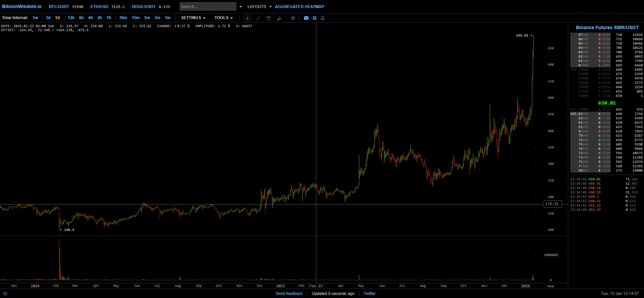Open the SETTINGS dropdown
Image resolution: width=644 pixels, height=298 pixels.
point(193,18)
